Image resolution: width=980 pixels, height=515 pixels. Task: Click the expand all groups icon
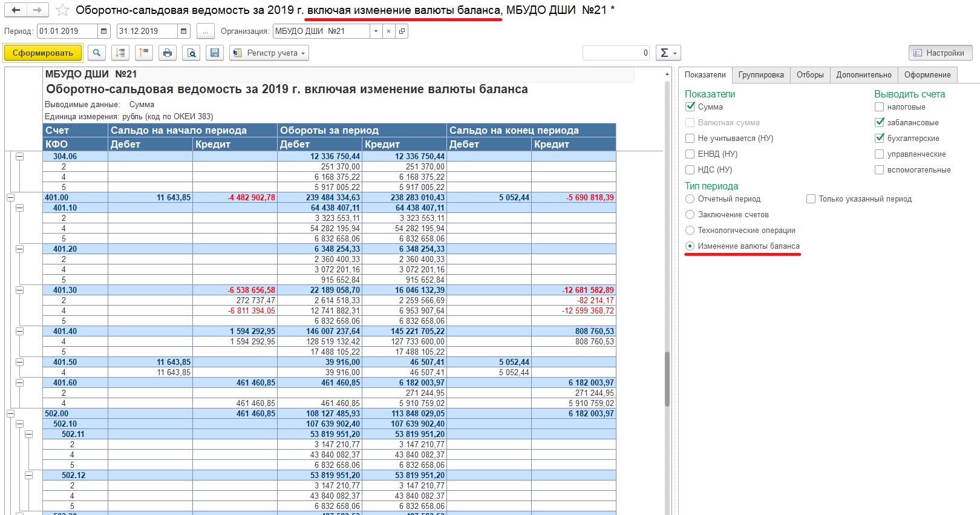(120, 53)
